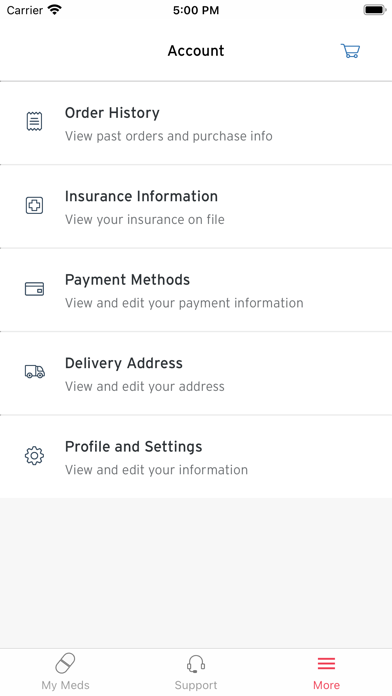Go to Delivery Address

pyautogui.click(x=196, y=374)
